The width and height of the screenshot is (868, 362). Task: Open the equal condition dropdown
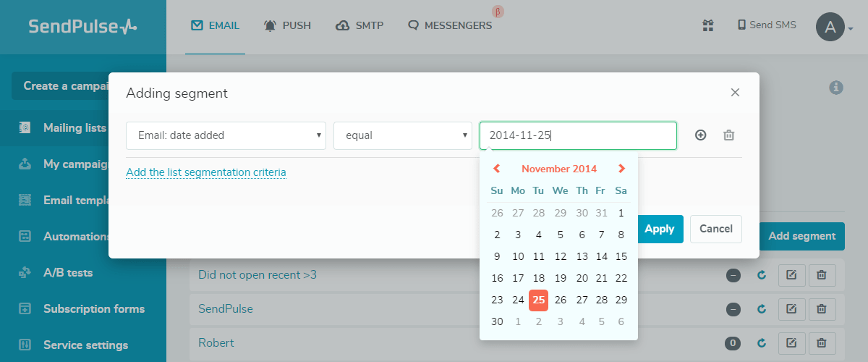[403, 135]
